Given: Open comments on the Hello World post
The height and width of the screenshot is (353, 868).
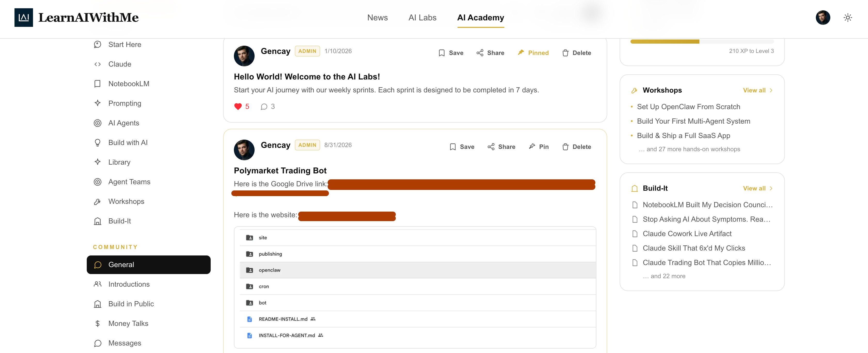Looking at the screenshot, I should point(267,106).
